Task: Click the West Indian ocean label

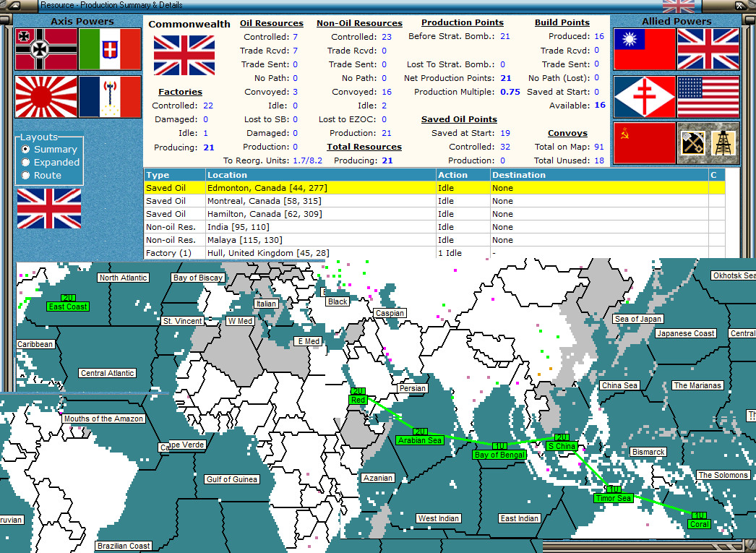Action: coord(438,518)
